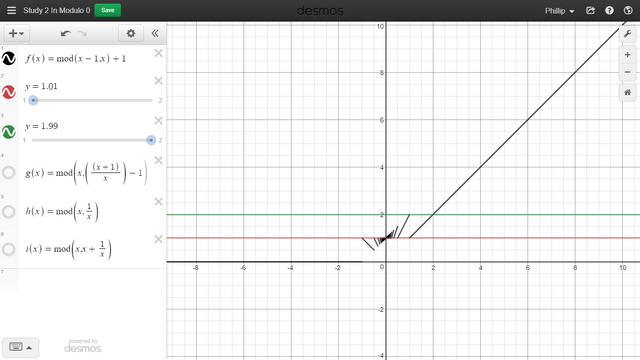The image size is (640, 360).
Task: Click the y = 1.99 slider handle
Action: coord(151,140)
